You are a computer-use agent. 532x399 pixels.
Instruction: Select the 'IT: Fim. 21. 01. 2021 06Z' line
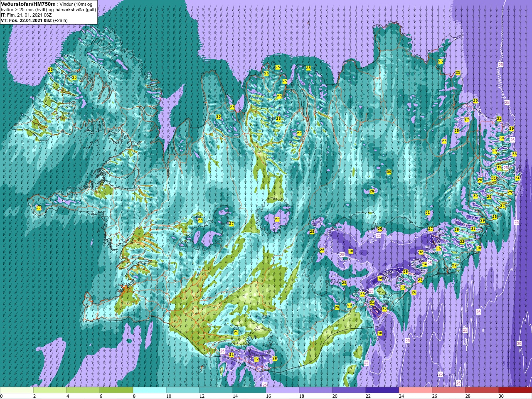coord(26,15)
